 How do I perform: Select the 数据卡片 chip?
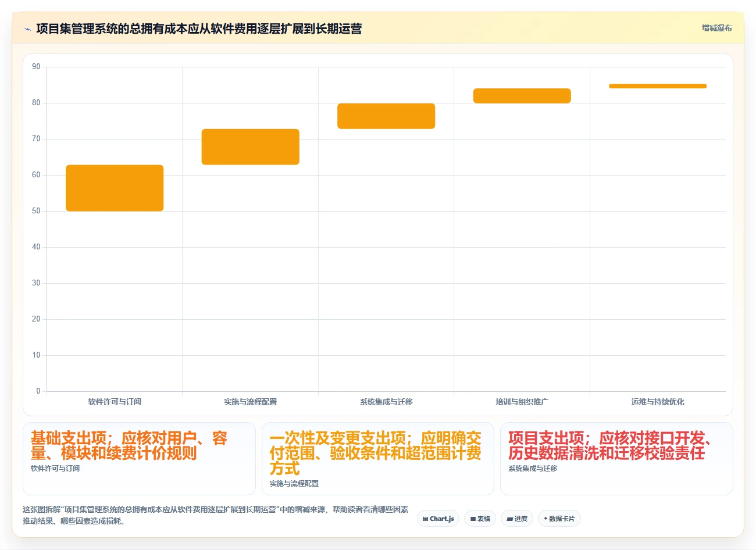tap(559, 519)
